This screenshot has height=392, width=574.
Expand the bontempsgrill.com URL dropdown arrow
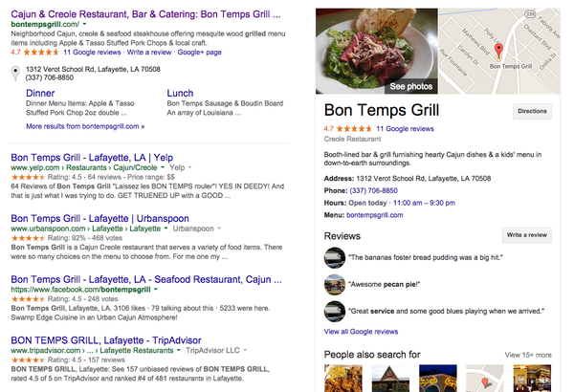click(x=84, y=24)
